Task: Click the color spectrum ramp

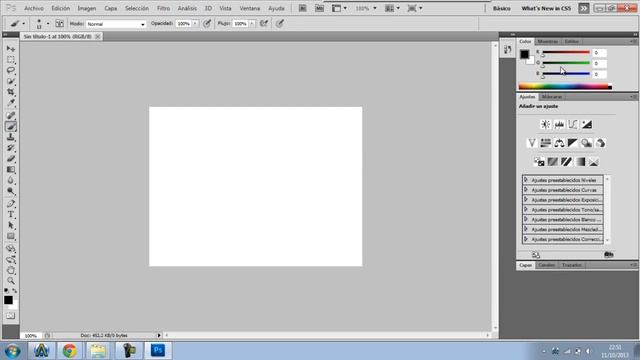Action: click(x=565, y=86)
